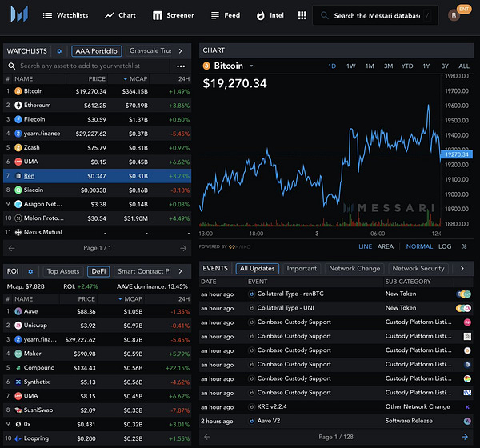The image size is (480, 448).
Task: Click the Compound icon in ROI table
Action: [18, 368]
